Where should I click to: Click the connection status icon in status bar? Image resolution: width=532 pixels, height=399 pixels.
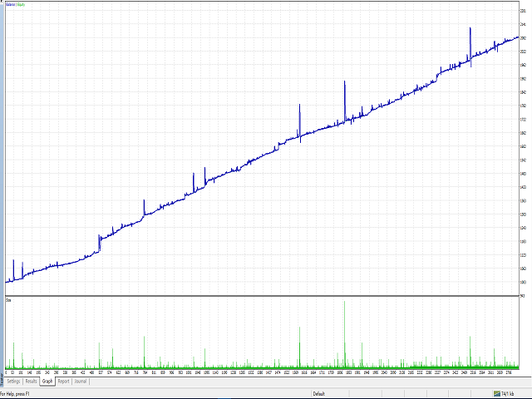497,394
